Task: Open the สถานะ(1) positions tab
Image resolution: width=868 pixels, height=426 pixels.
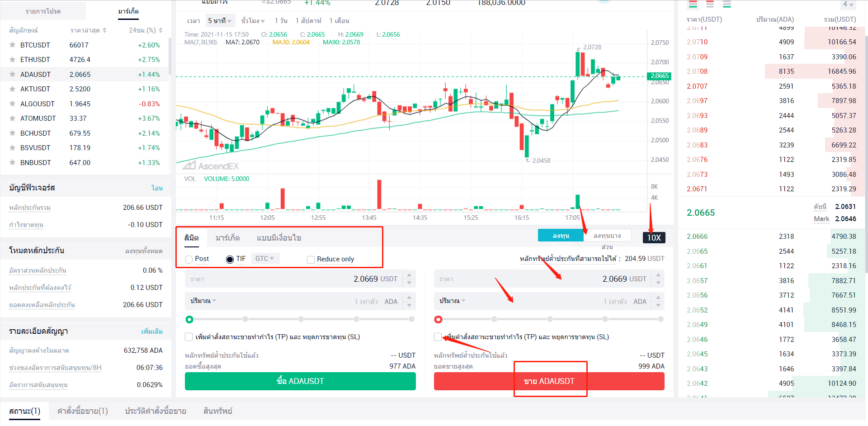Action: click(x=25, y=411)
